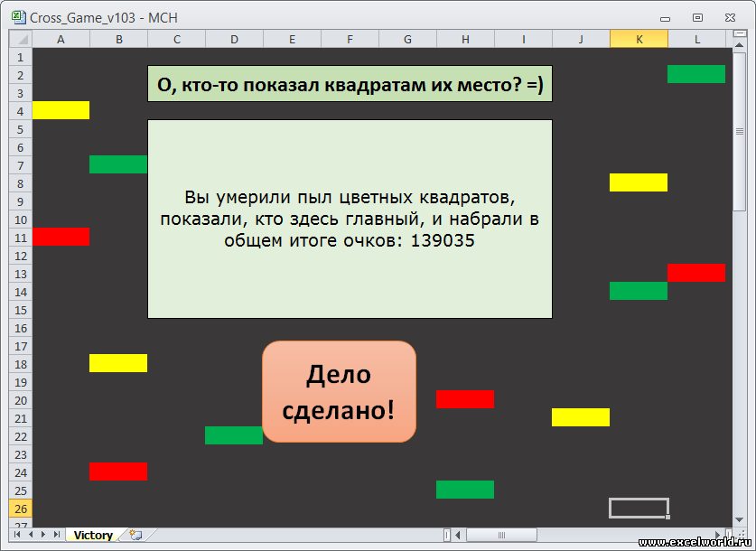The image size is (756, 551).
Task: Click the horizontal scrollbar thumb
Action: (501, 535)
